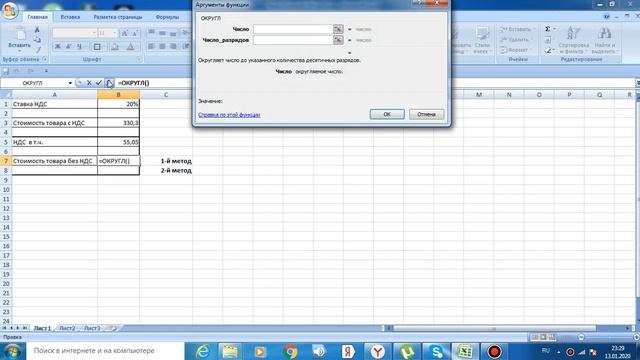Click the Число input field
This screenshot has width=640, height=360.
coord(293,29)
